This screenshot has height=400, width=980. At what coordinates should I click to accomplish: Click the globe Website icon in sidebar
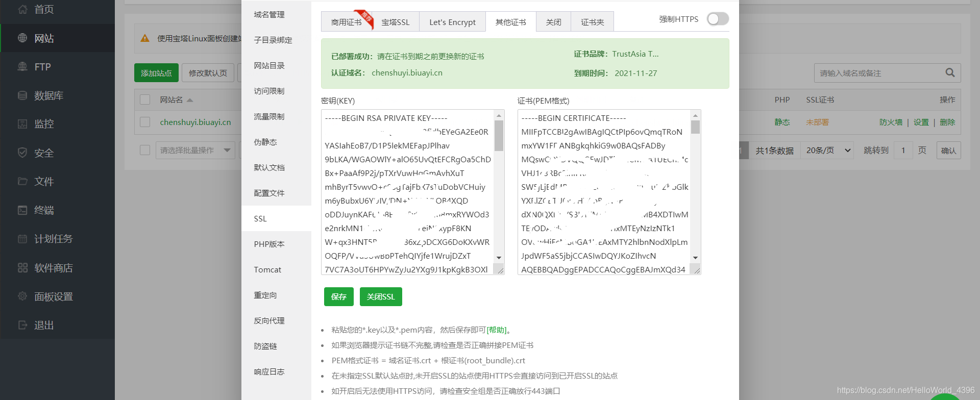point(22,38)
